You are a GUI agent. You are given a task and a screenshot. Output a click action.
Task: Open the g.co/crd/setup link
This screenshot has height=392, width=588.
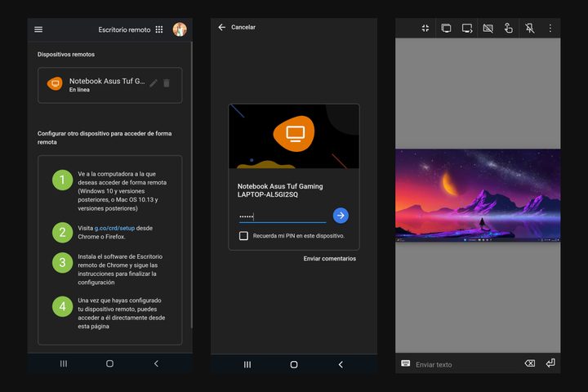tap(114, 228)
